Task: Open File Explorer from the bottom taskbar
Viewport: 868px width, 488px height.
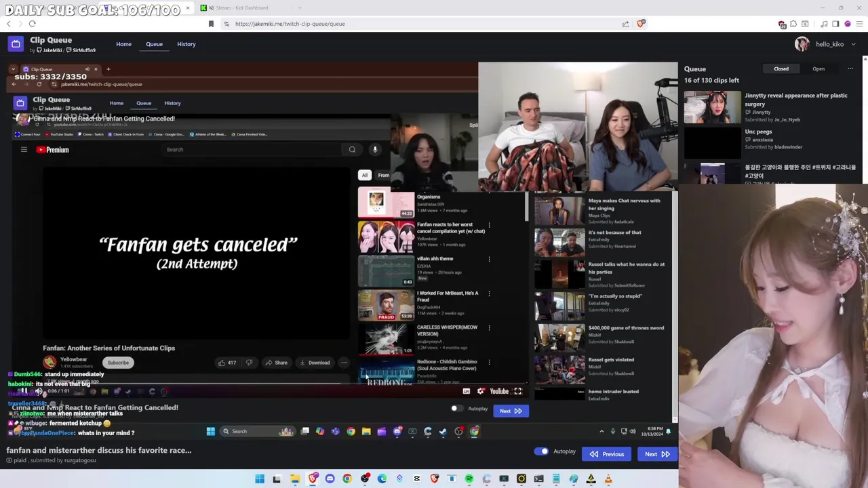Action: pos(295,479)
